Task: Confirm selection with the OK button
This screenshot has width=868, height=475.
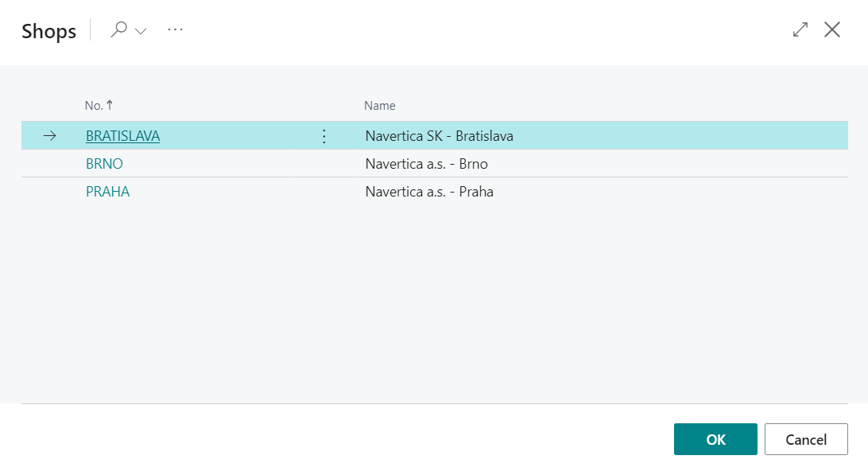Action: pos(715,439)
